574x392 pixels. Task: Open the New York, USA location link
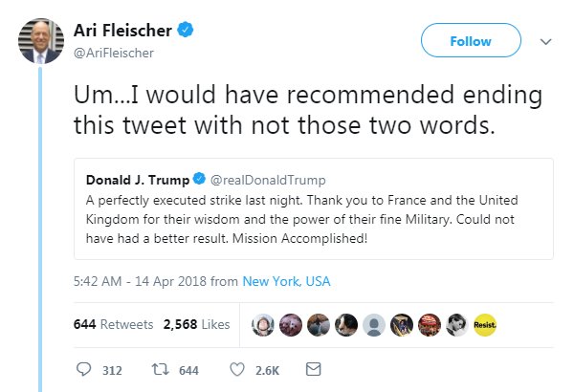[285, 282]
